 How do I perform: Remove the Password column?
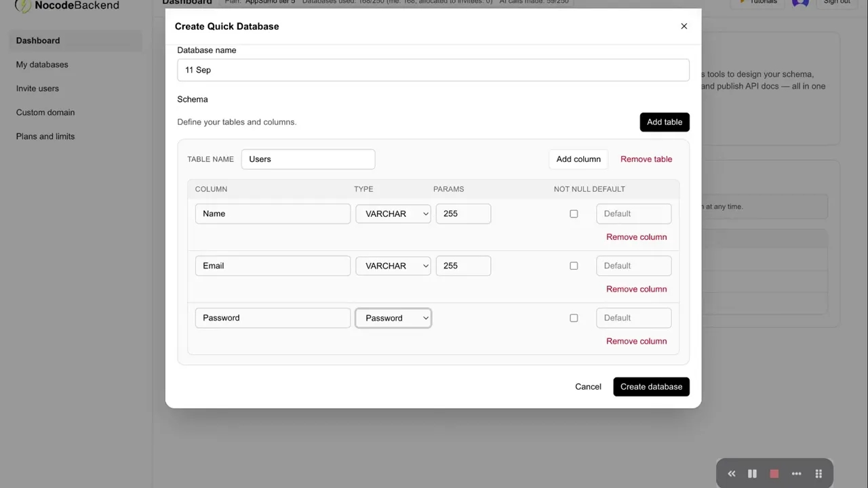pyautogui.click(x=636, y=341)
